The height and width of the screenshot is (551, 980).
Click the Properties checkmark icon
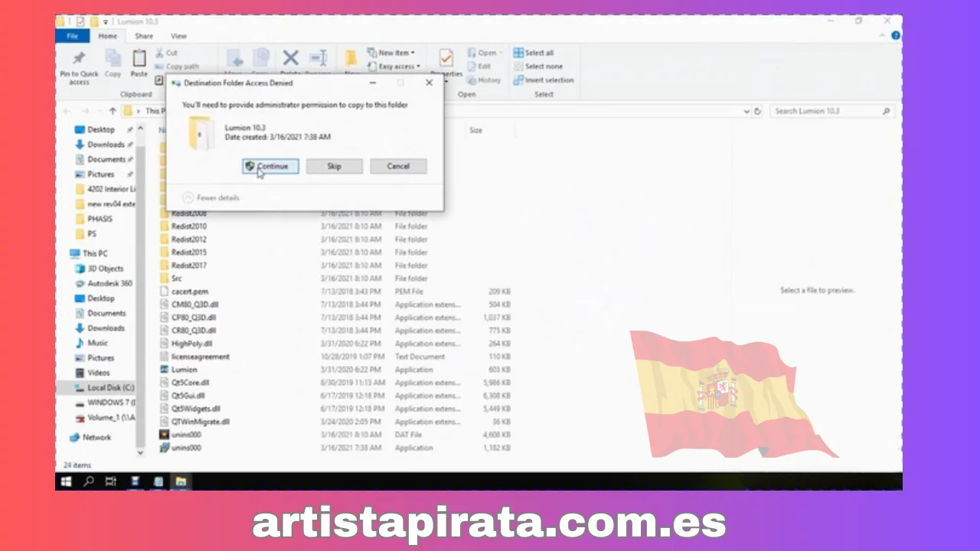pyautogui.click(x=446, y=58)
